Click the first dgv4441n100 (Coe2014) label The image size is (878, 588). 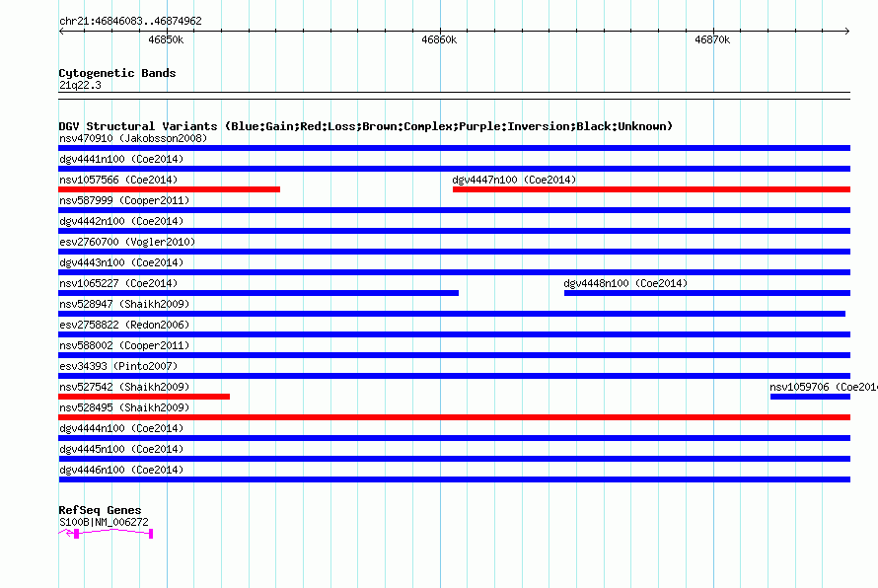(121, 159)
